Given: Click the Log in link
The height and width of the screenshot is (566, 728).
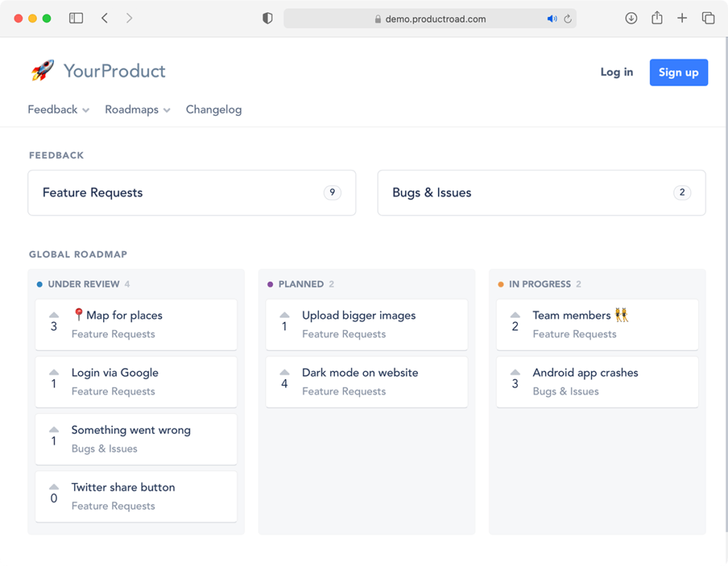Looking at the screenshot, I should (616, 72).
